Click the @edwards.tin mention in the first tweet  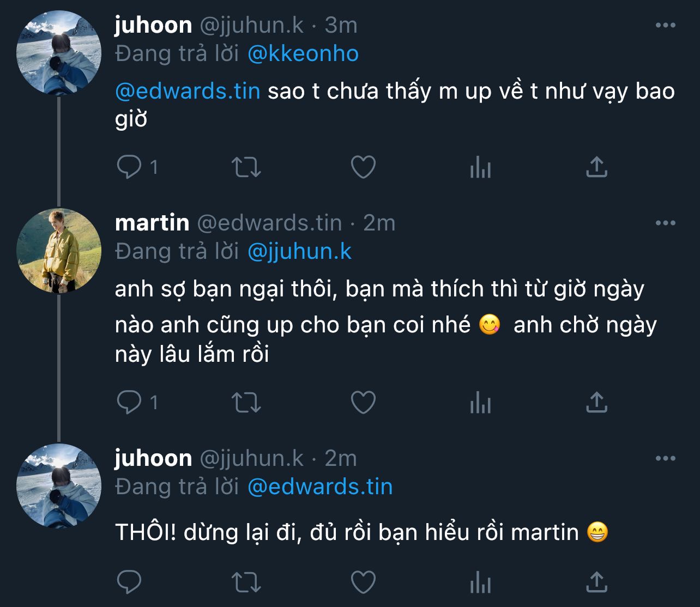pos(188,91)
